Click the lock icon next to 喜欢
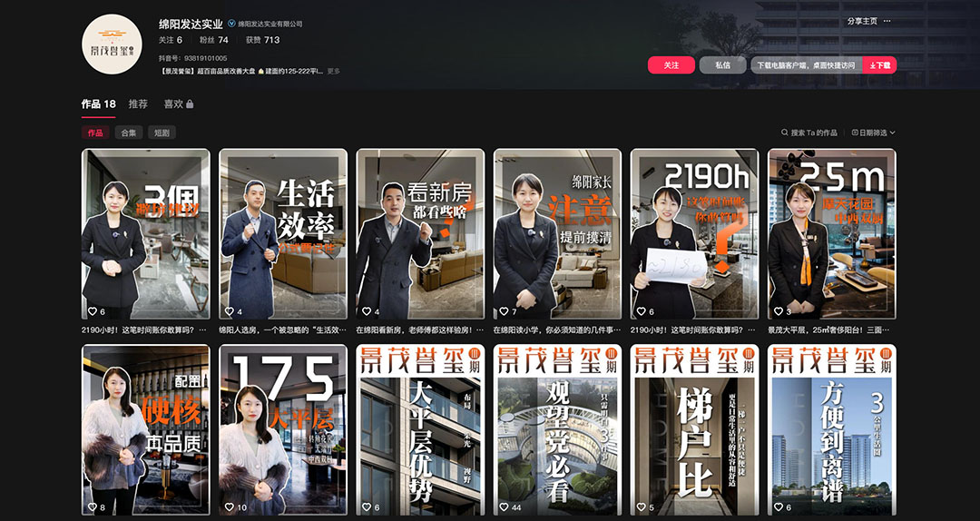The height and width of the screenshot is (521, 980). coord(190,103)
